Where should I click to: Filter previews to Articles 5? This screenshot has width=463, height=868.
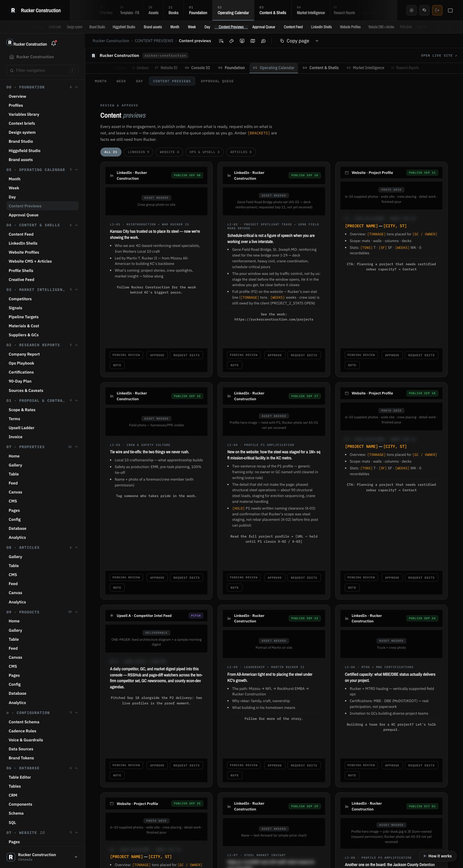[241, 152]
